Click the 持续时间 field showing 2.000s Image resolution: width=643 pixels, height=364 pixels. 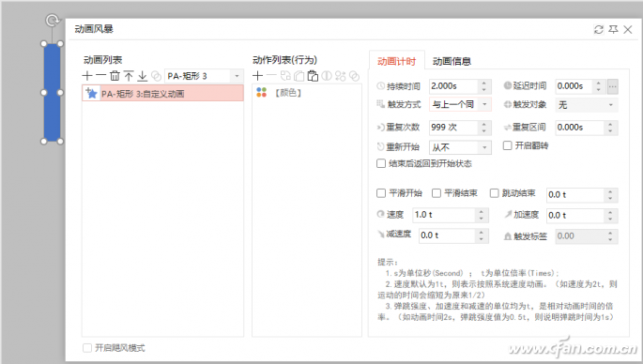[x=453, y=86]
